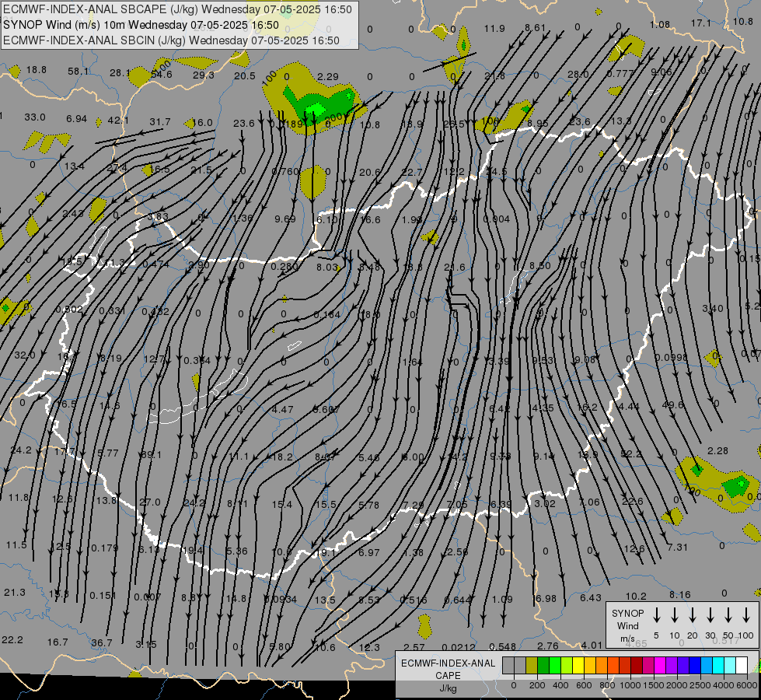Select the olive swatch in CAPE legend
761x700 pixels.
(532, 665)
